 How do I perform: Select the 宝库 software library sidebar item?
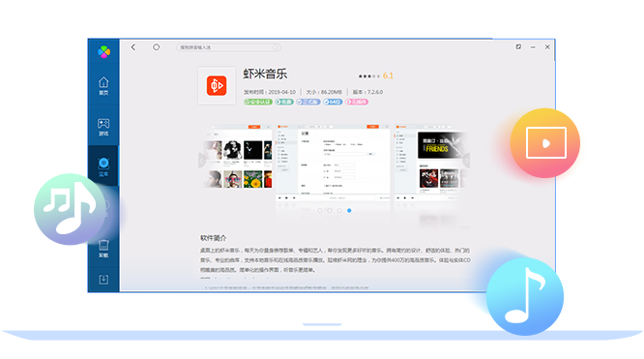(x=103, y=166)
